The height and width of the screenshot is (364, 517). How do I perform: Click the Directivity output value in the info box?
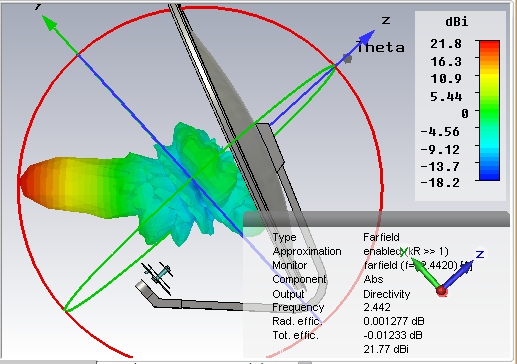point(387,294)
